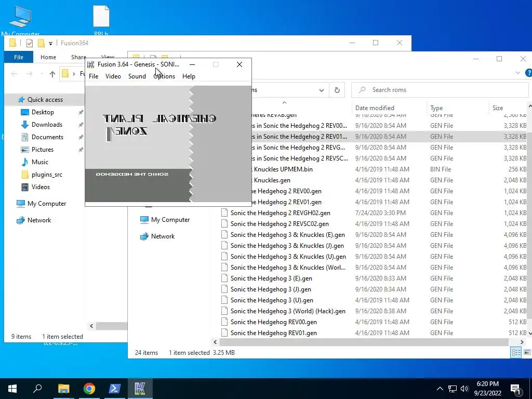Select Network in roms window sidebar

click(x=163, y=236)
